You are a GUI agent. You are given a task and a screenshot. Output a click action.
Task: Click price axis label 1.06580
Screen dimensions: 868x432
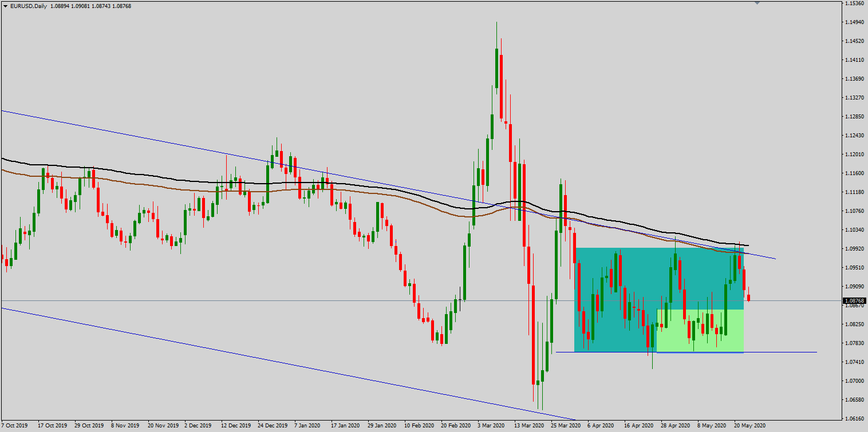854,400
